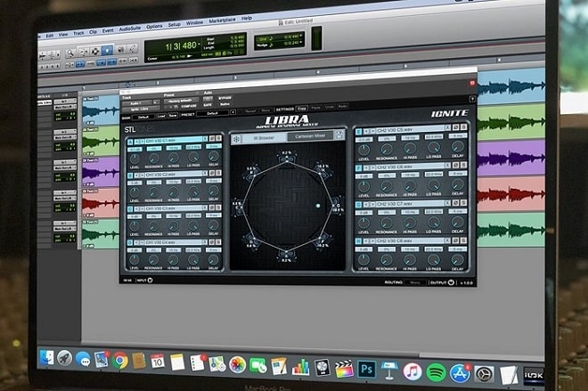Open the Ignite Libra insert selector
The image size is (588, 391).
[140, 109]
